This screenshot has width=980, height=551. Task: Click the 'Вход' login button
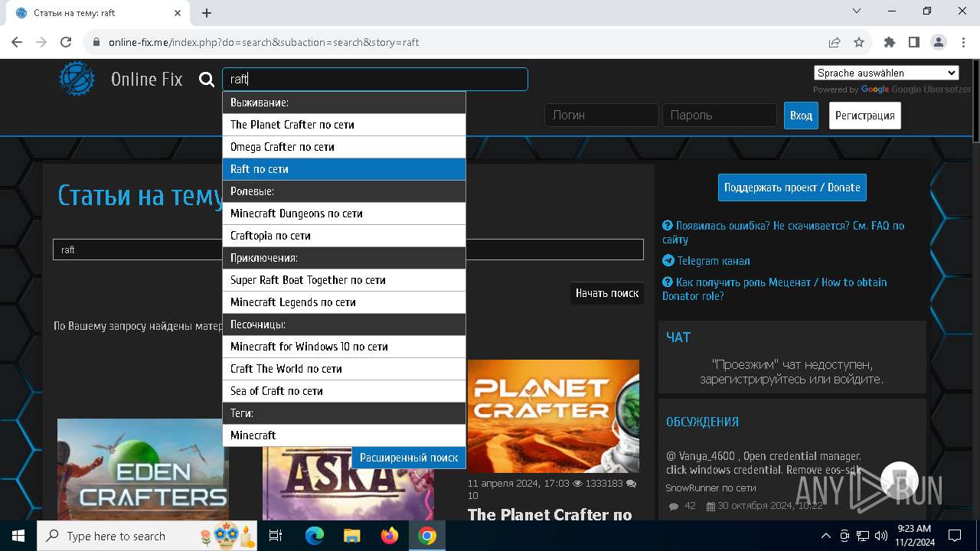801,116
